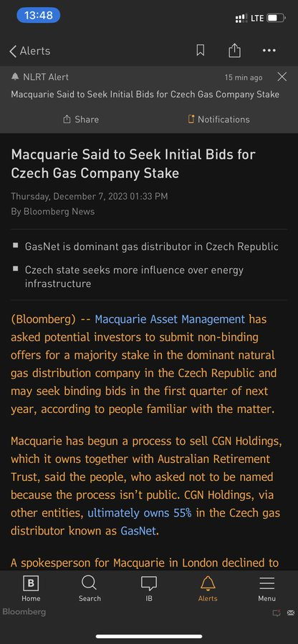
Task: Open the 'ultimately owns 55%' link
Action: (x=140, y=513)
